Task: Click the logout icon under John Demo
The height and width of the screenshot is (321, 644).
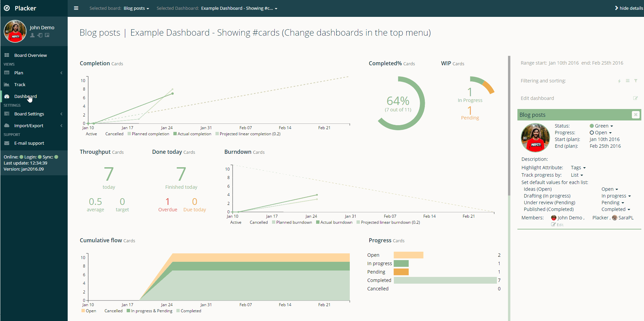Action: click(x=40, y=35)
